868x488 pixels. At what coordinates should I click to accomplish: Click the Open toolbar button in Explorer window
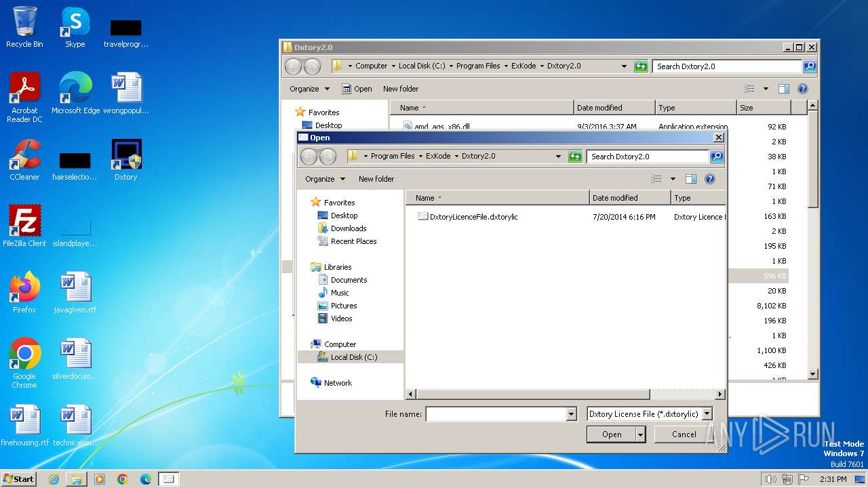pos(357,89)
